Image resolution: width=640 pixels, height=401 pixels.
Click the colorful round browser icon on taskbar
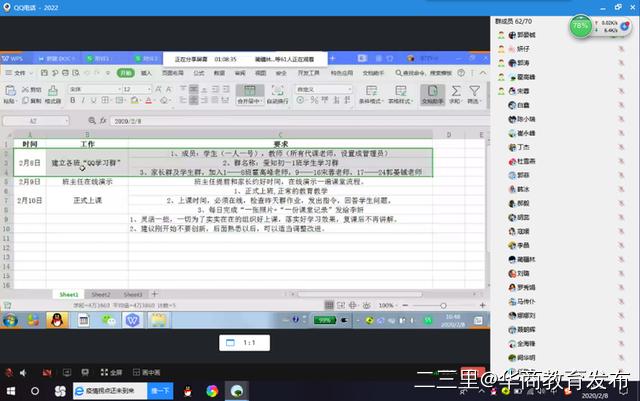212,391
